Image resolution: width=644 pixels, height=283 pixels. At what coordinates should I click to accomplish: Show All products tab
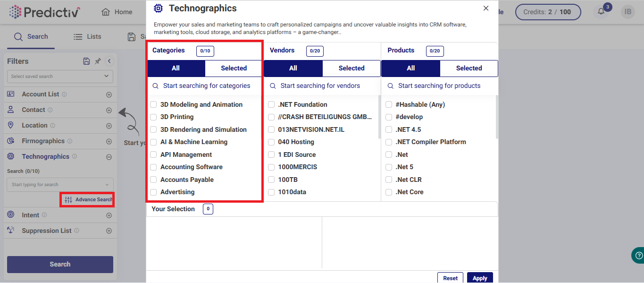[410, 68]
